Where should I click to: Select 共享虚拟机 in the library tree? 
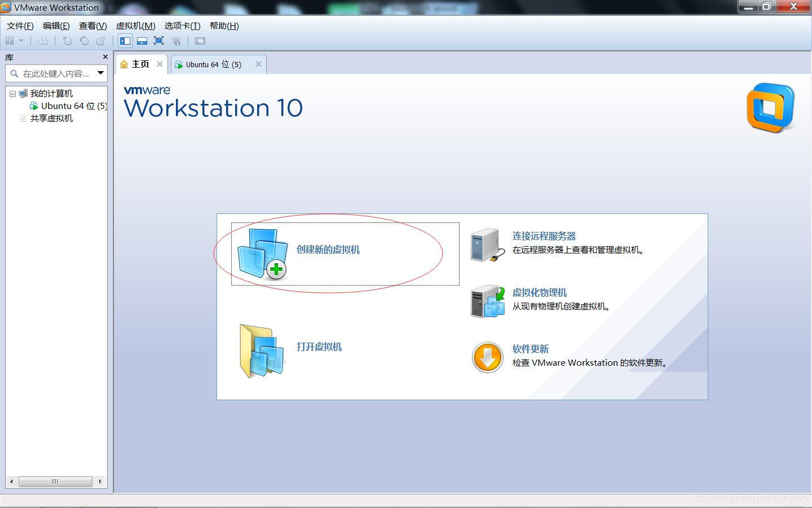pyautogui.click(x=51, y=118)
